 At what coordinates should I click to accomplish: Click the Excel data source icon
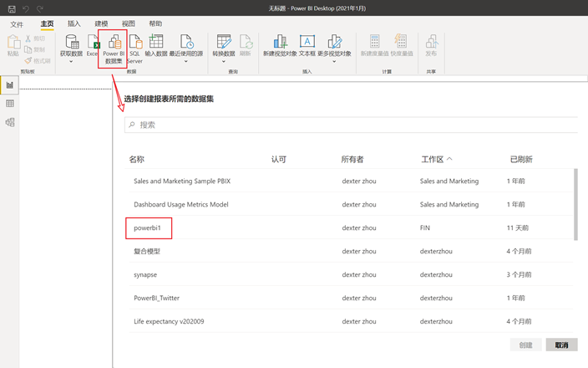(x=93, y=41)
